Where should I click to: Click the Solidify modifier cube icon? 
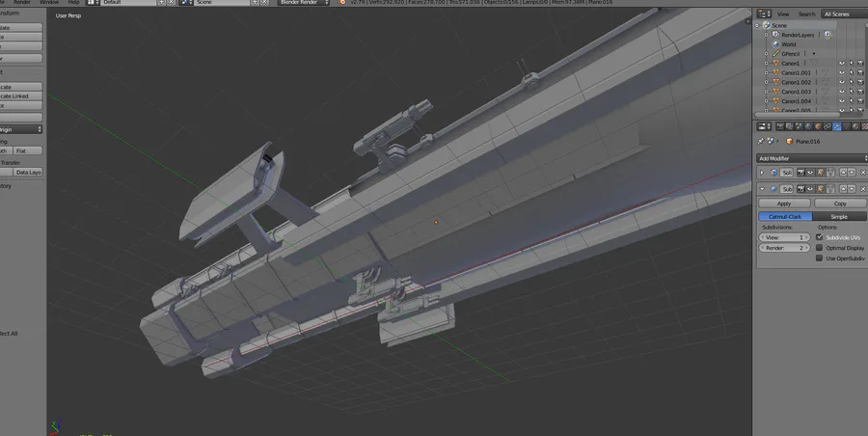pyautogui.click(x=773, y=173)
